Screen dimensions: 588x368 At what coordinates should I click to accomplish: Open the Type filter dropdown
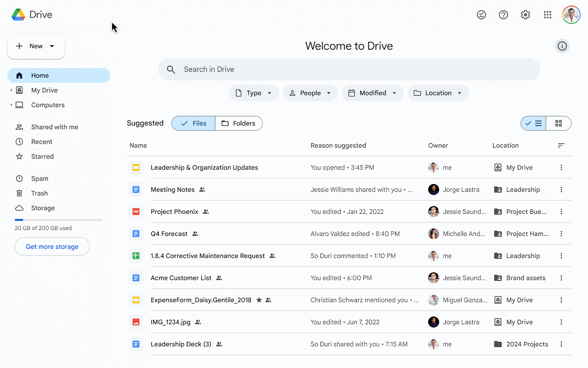pyautogui.click(x=254, y=93)
